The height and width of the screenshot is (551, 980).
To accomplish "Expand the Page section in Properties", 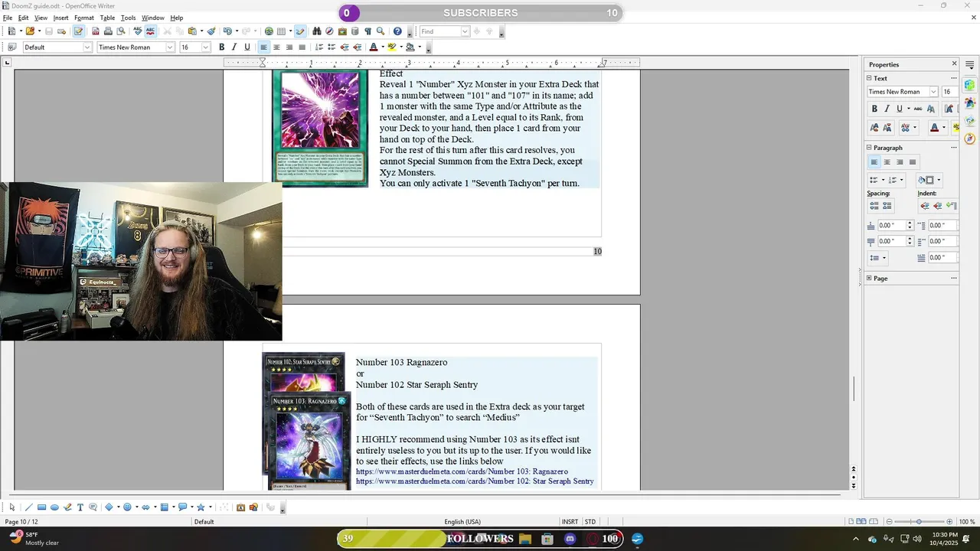I will (869, 278).
